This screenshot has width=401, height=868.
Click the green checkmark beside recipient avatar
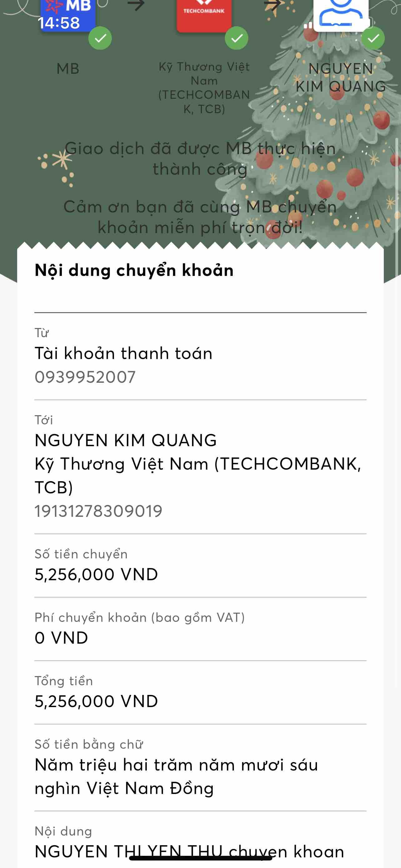(x=373, y=38)
